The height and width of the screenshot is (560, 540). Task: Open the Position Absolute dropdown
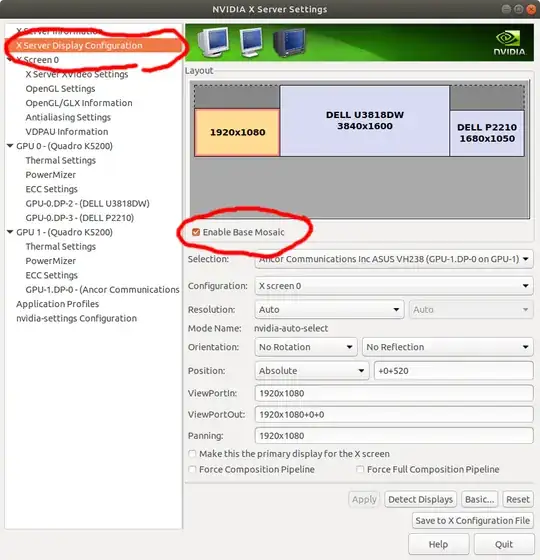(312, 370)
